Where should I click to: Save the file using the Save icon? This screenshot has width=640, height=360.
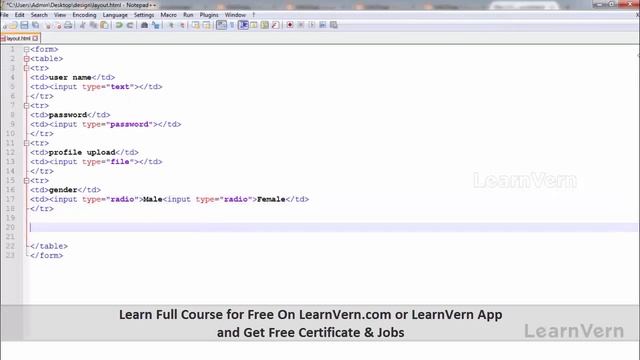tap(24, 25)
